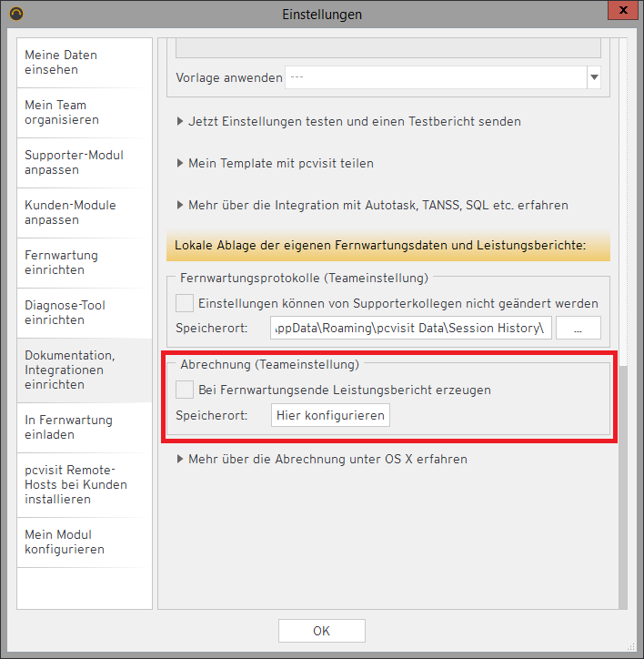
Task: Expand 'Mein Template mit pcvisit teilen'
Action: pyautogui.click(x=275, y=163)
